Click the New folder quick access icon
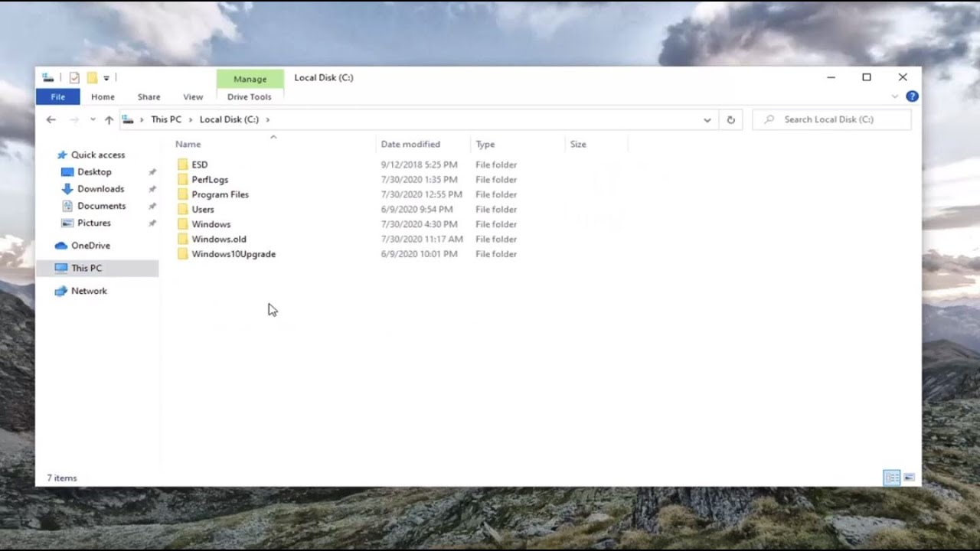 coord(92,77)
